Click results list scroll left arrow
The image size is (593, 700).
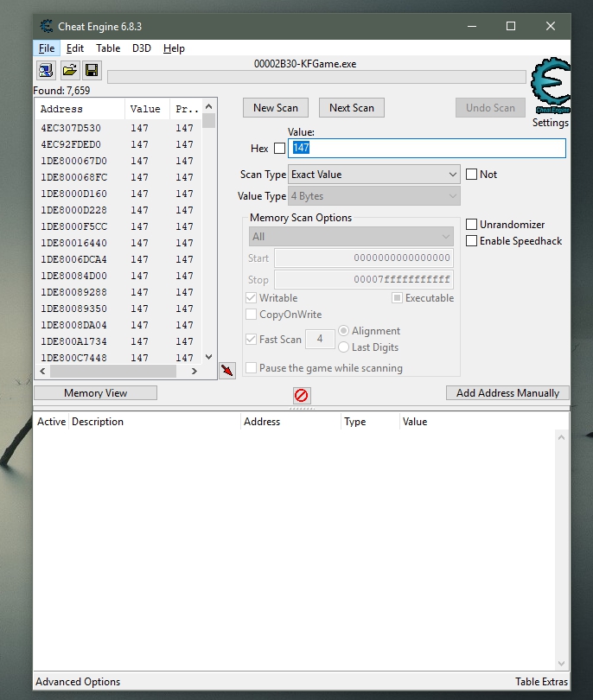tap(42, 371)
